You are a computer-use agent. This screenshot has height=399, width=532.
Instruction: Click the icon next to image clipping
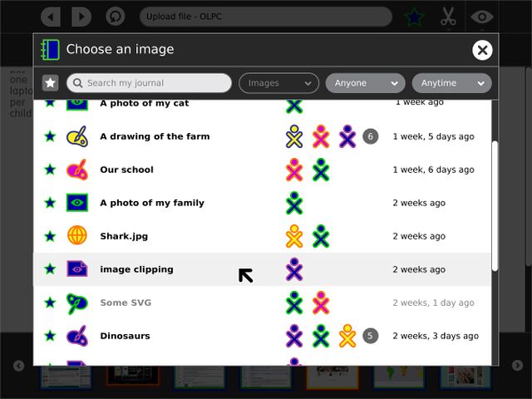77,269
